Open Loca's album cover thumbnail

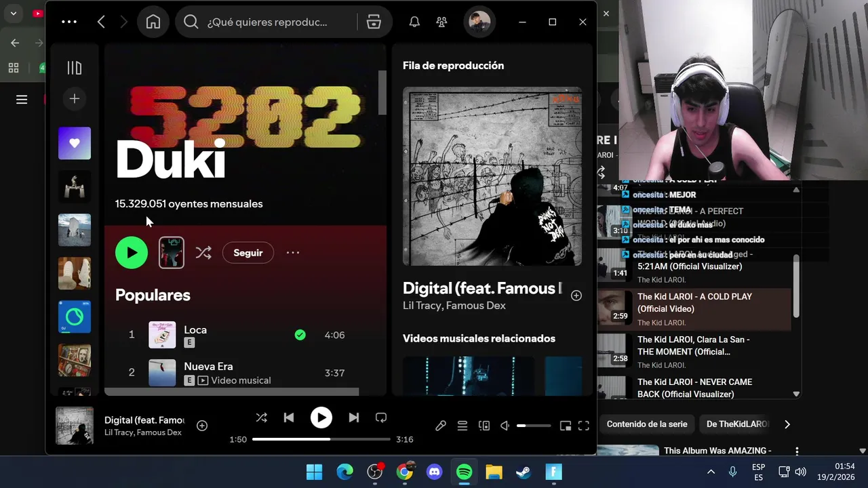[162, 335]
